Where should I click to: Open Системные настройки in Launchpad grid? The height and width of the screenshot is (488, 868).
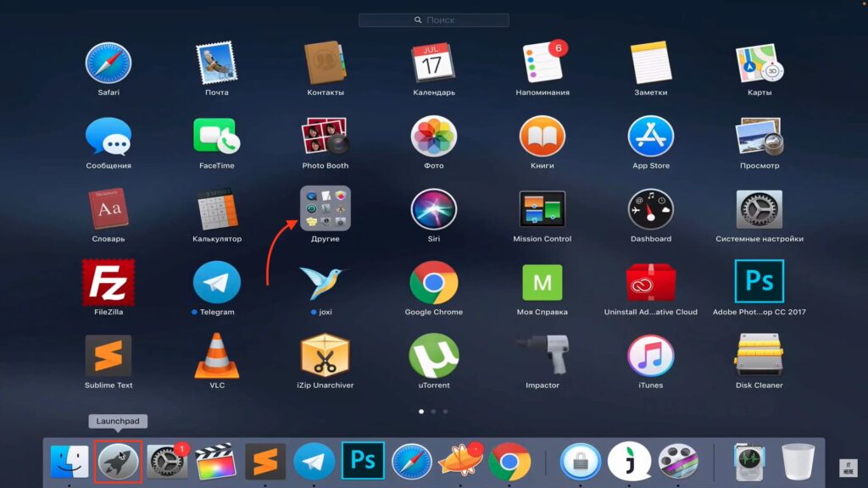click(x=759, y=209)
